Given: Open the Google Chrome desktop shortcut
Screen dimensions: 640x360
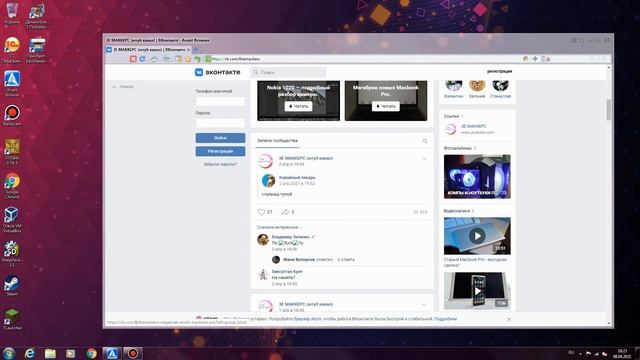Looking at the screenshot, I should click(x=12, y=186).
